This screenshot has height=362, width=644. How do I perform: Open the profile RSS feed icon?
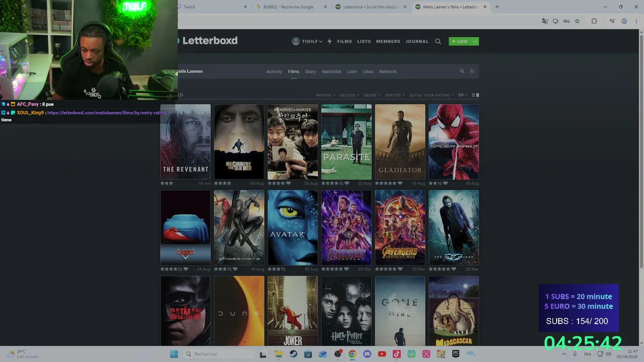click(x=472, y=71)
